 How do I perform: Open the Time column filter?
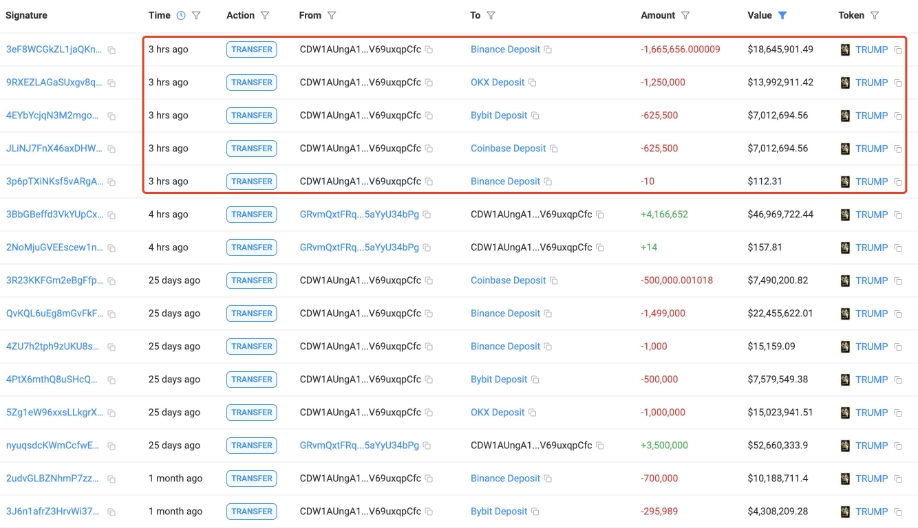tap(196, 15)
